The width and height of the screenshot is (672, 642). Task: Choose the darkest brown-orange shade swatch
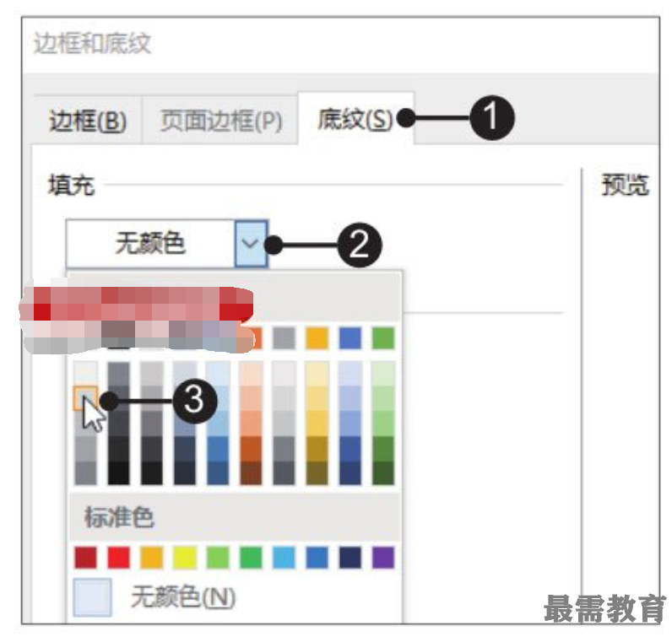coord(251,472)
